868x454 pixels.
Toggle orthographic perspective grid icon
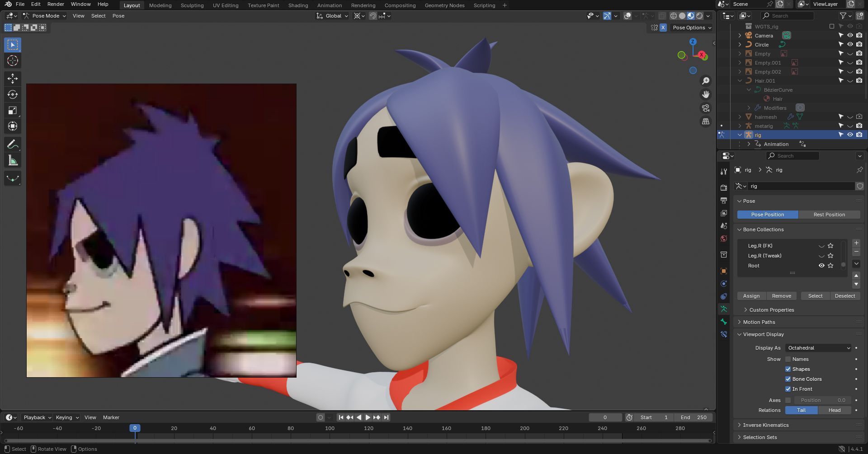point(705,122)
